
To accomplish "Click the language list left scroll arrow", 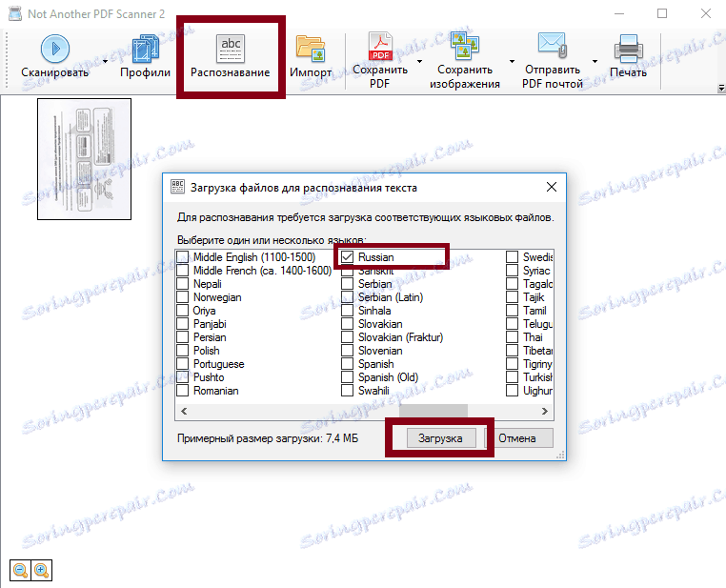I will pyautogui.click(x=184, y=411).
